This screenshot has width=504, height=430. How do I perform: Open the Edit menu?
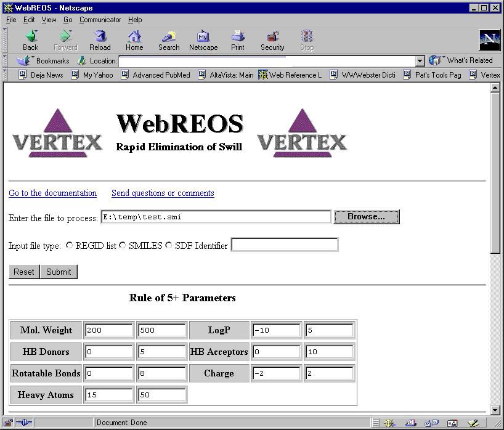pos(28,20)
